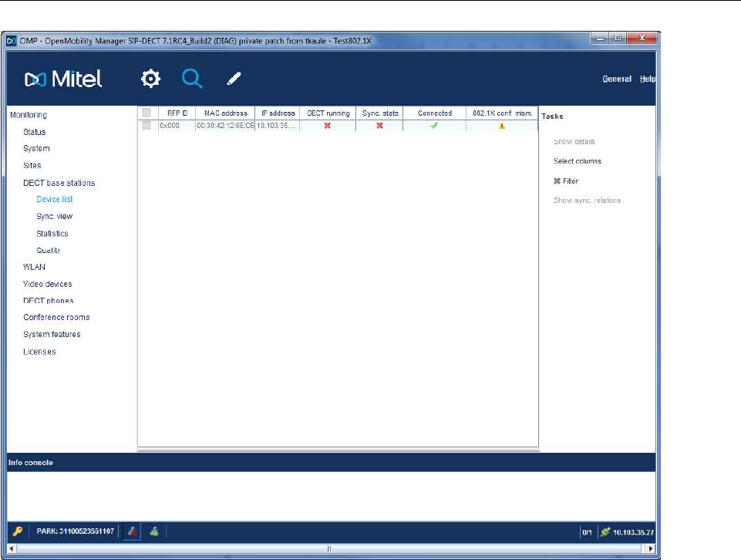Select the 0x000 RFP ID cell
741x560 pixels.
tap(177, 126)
